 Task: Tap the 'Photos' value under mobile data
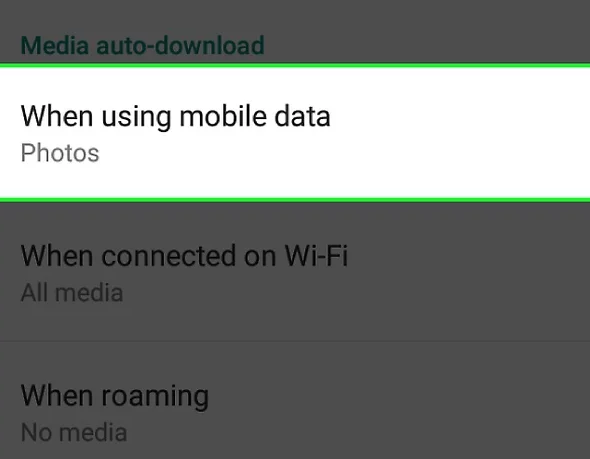tap(60, 153)
